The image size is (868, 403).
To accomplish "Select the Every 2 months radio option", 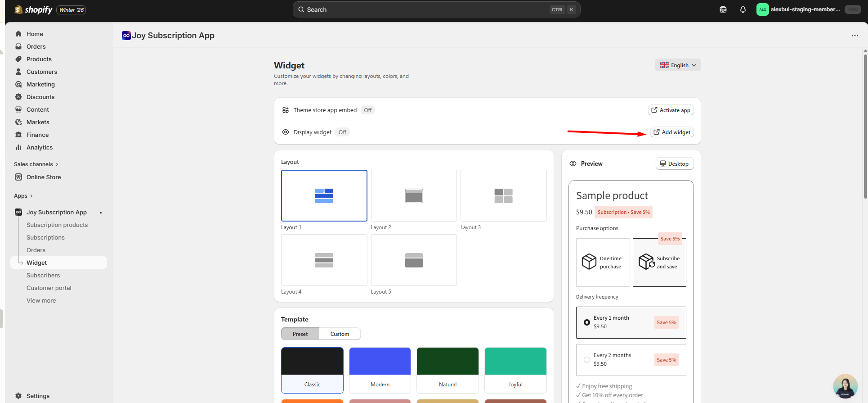I will pyautogui.click(x=586, y=360).
